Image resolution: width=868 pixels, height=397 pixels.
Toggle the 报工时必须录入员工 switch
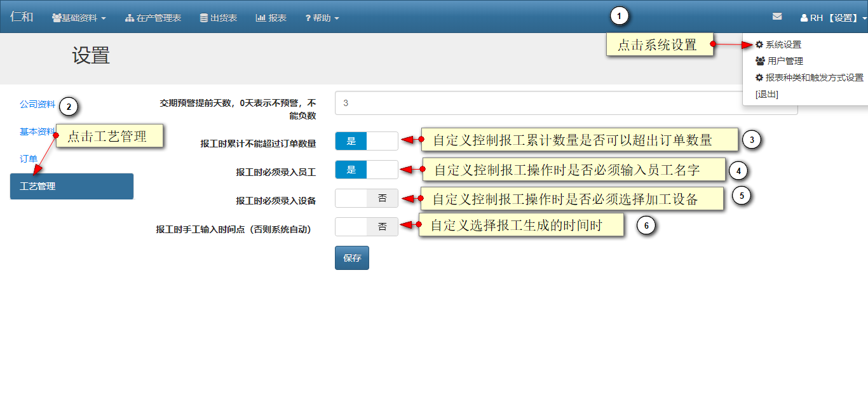tap(366, 170)
